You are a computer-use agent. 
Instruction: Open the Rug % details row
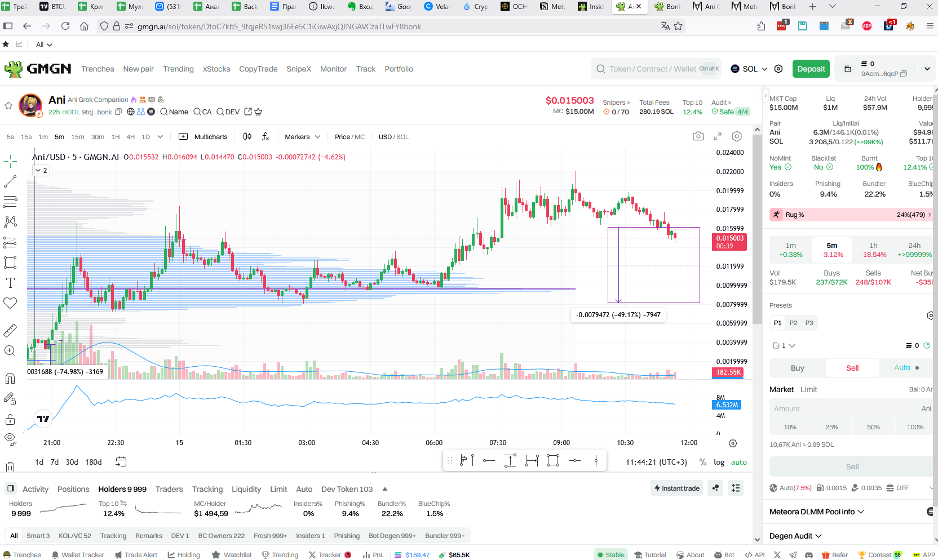(x=851, y=215)
